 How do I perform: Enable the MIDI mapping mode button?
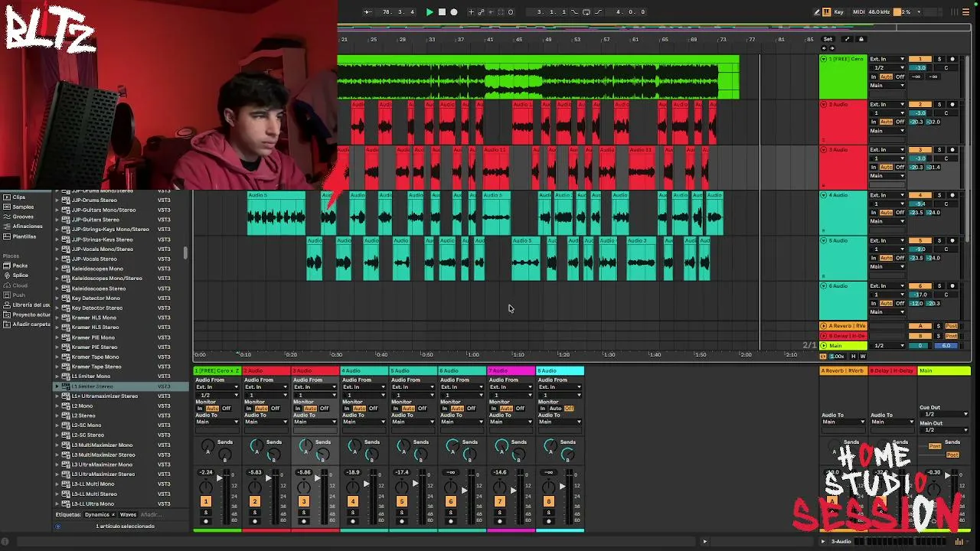click(859, 12)
